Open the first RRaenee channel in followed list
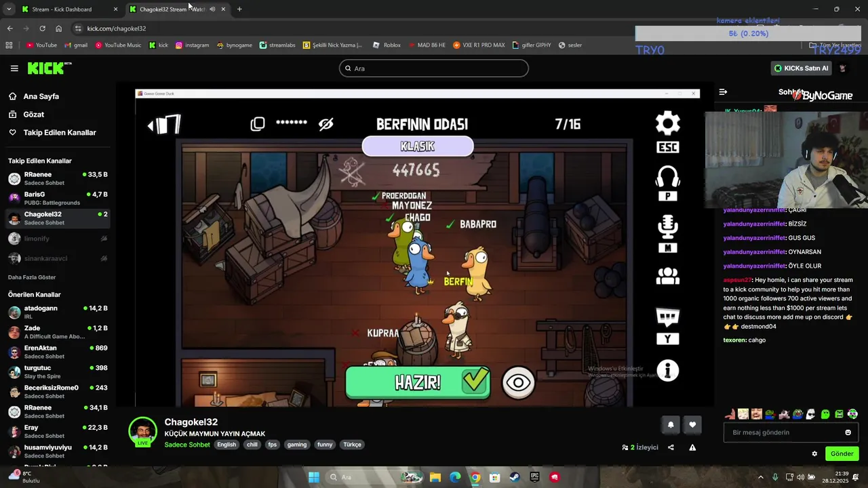The height and width of the screenshot is (488, 868). [58, 178]
